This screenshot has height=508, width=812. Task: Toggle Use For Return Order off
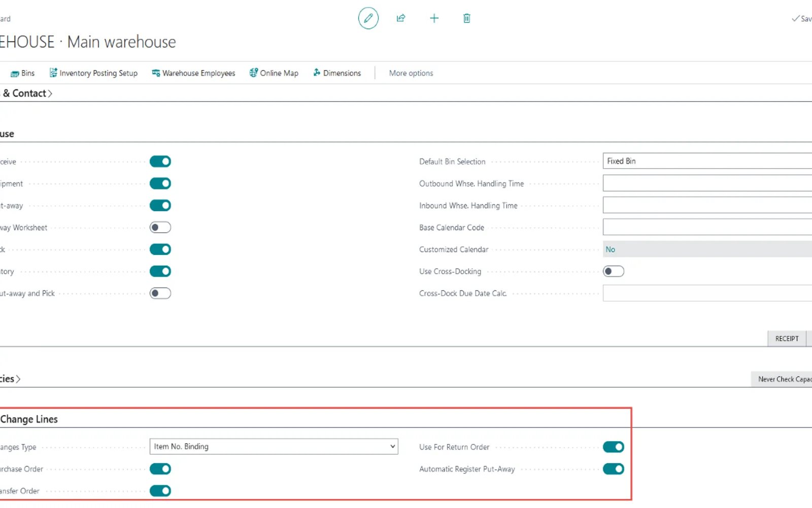tap(614, 447)
